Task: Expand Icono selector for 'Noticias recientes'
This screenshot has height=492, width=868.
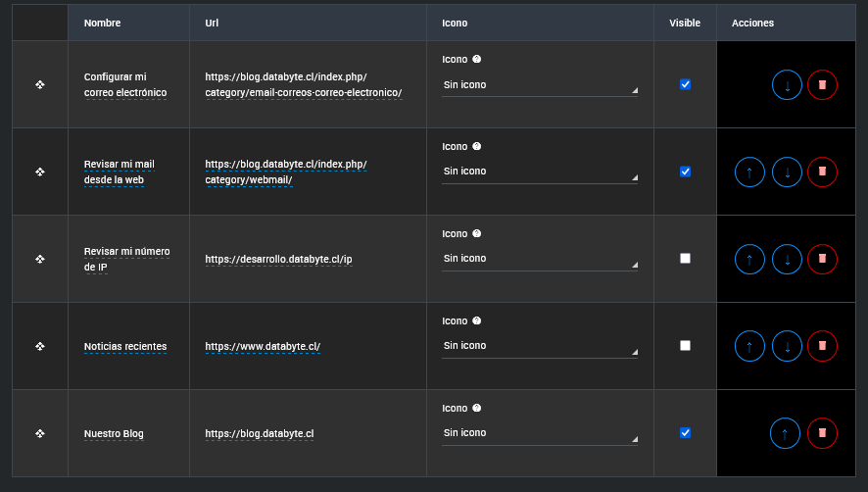Action: (539, 346)
